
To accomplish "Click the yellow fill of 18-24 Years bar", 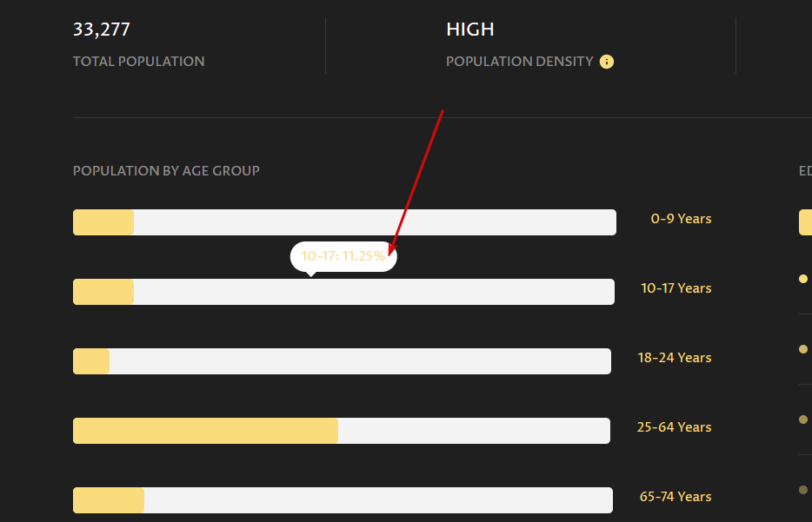I will 91,361.
